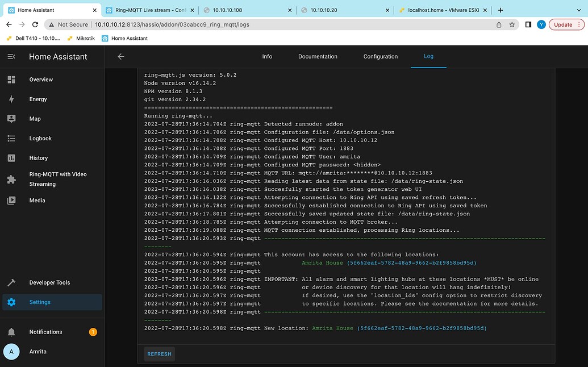This screenshot has width=588, height=367.
Task: Switch to the Configuration tab
Action: [x=380, y=57]
